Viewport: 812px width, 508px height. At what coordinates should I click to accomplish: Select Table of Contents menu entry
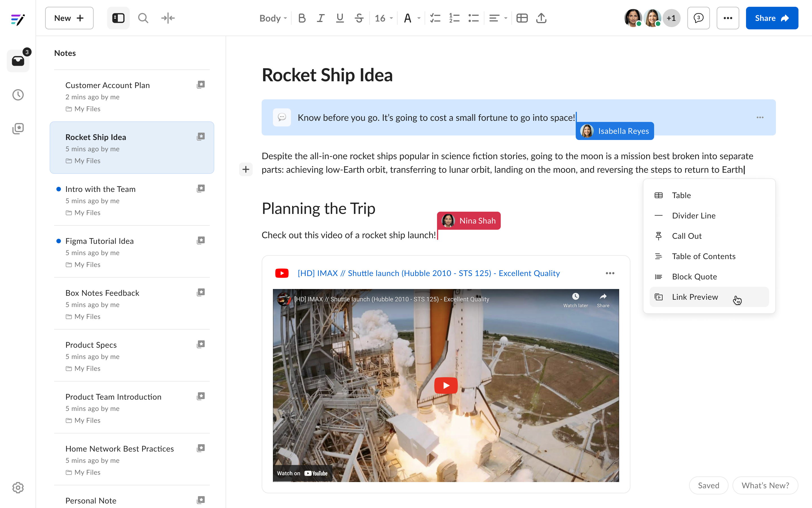709,256
